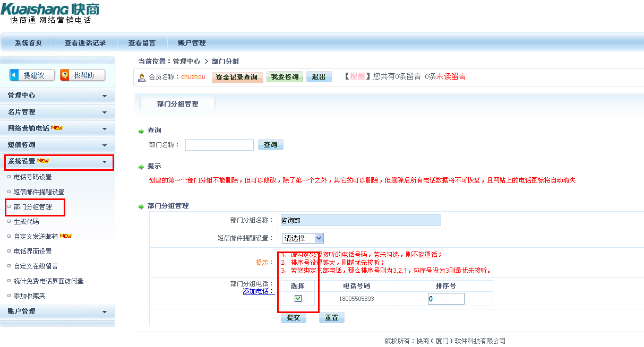Expand the 管理中心 sidebar section
The image size is (644, 347).
pyautogui.click(x=57, y=96)
